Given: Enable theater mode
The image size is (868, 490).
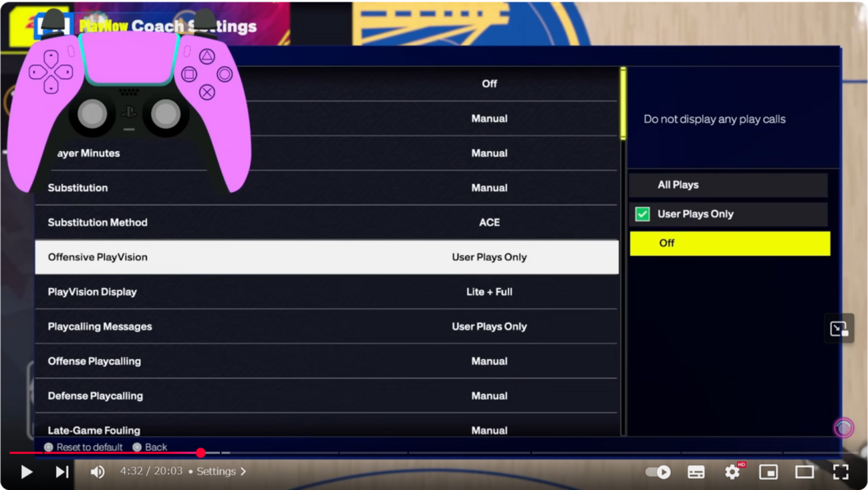Looking at the screenshot, I should [805, 472].
